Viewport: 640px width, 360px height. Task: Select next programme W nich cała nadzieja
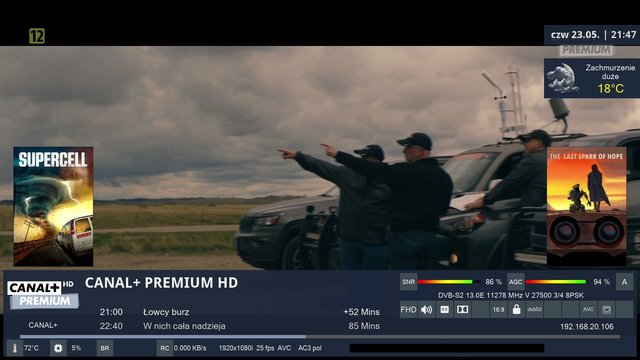pyautogui.click(x=184, y=326)
